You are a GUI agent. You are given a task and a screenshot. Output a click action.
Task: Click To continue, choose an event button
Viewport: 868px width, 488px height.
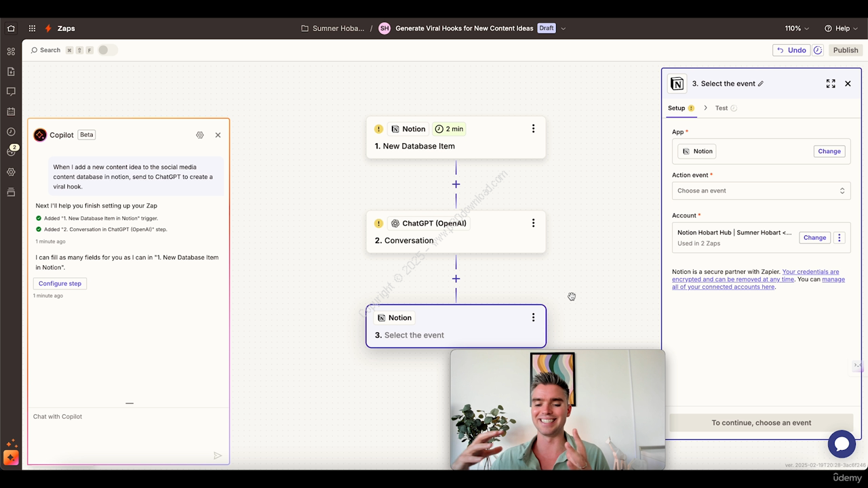tap(761, 423)
